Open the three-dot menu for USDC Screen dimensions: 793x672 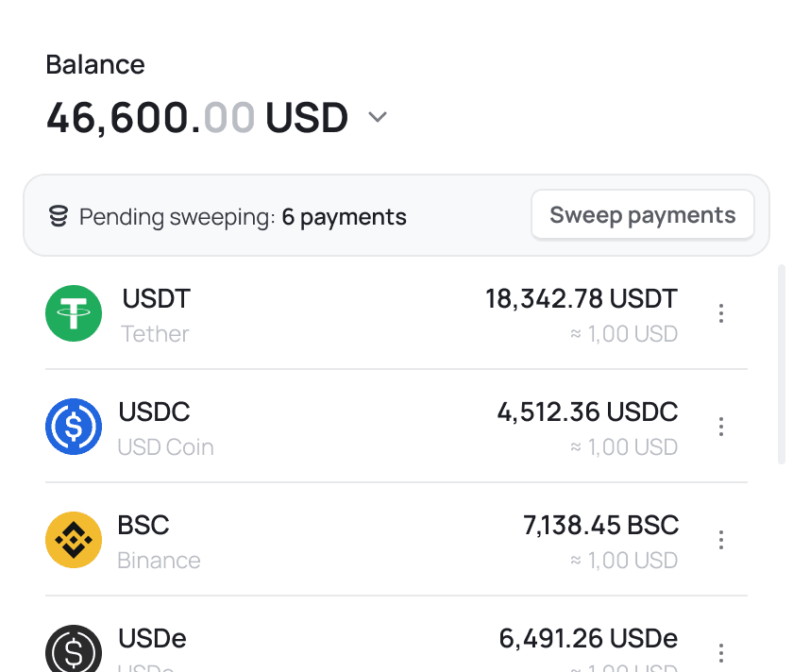click(x=721, y=427)
